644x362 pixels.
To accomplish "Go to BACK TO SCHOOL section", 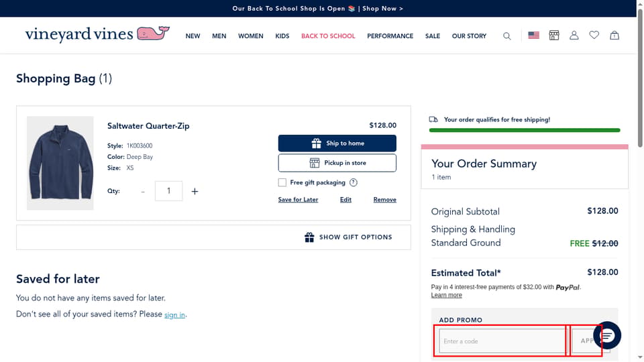I will coord(328,36).
